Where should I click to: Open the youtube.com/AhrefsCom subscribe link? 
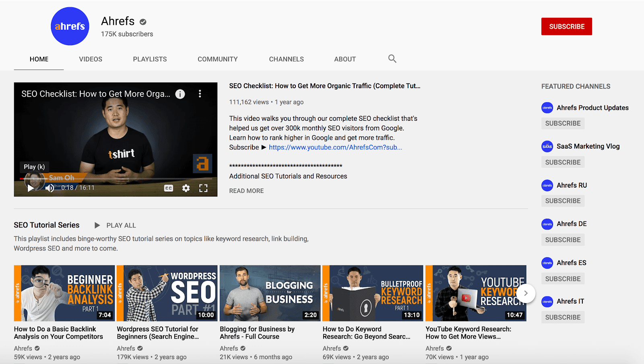coord(335,147)
